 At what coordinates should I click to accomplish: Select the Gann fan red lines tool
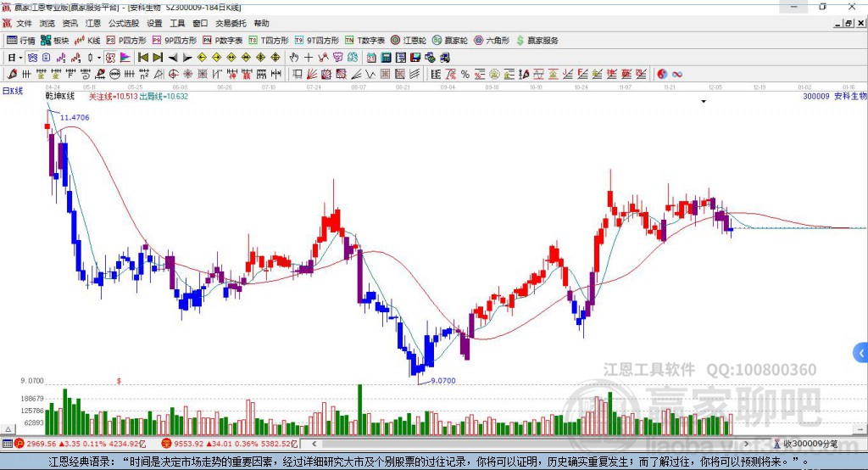tap(312, 75)
